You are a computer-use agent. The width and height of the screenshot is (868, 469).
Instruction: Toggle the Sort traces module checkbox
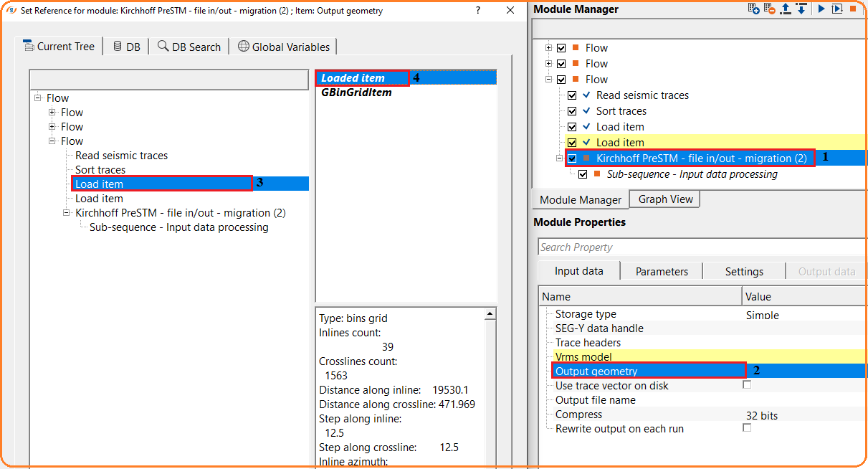click(x=572, y=111)
